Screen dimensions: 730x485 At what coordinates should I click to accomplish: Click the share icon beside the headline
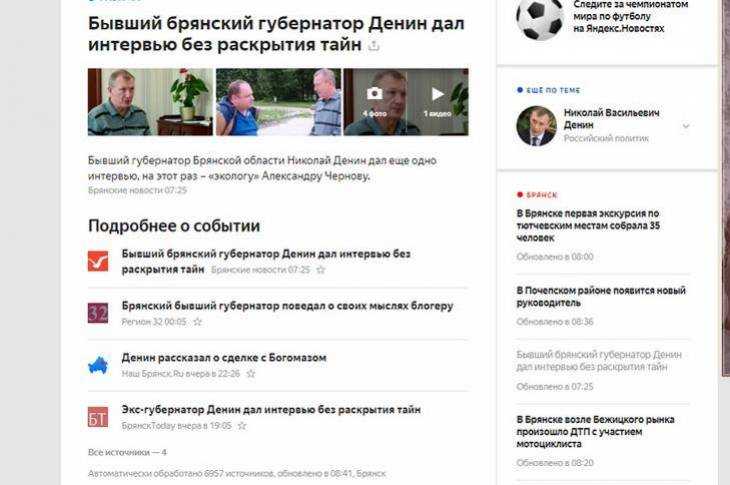point(373,46)
